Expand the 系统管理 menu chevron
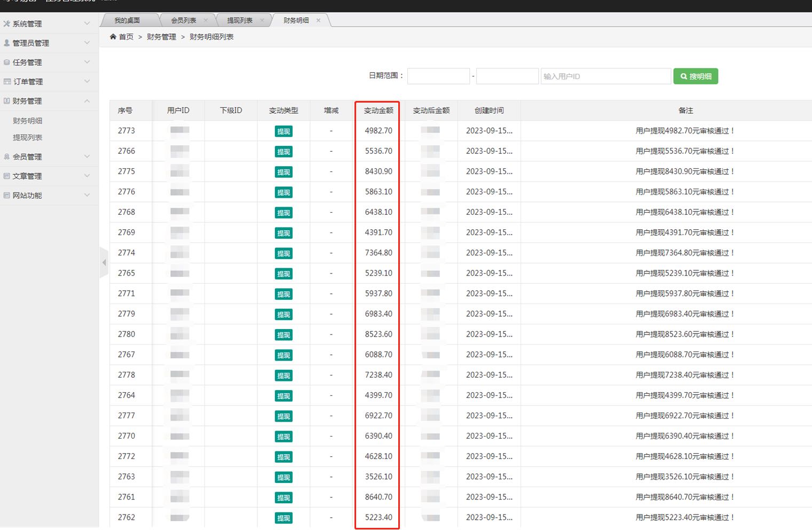This screenshot has width=812, height=530. coord(87,24)
